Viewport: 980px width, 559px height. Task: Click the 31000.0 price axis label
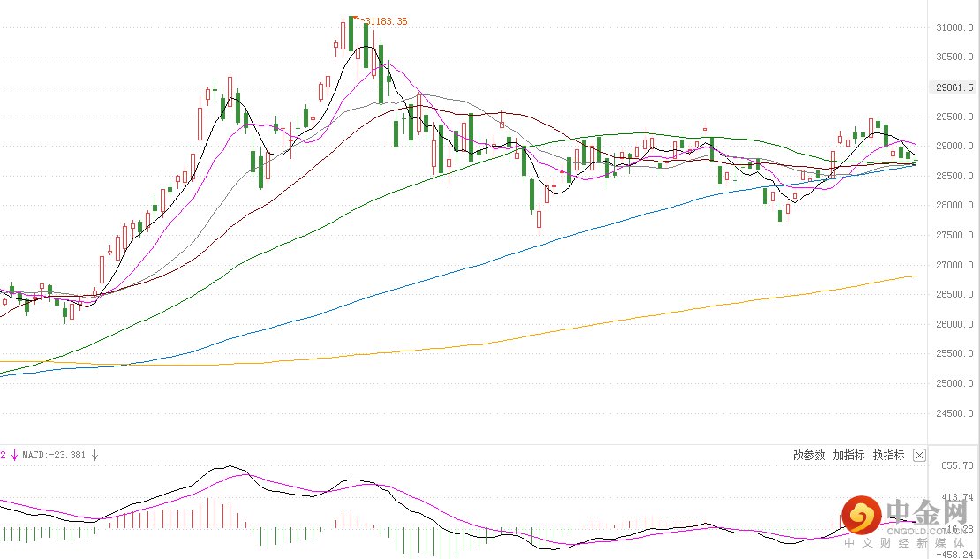[x=954, y=27]
